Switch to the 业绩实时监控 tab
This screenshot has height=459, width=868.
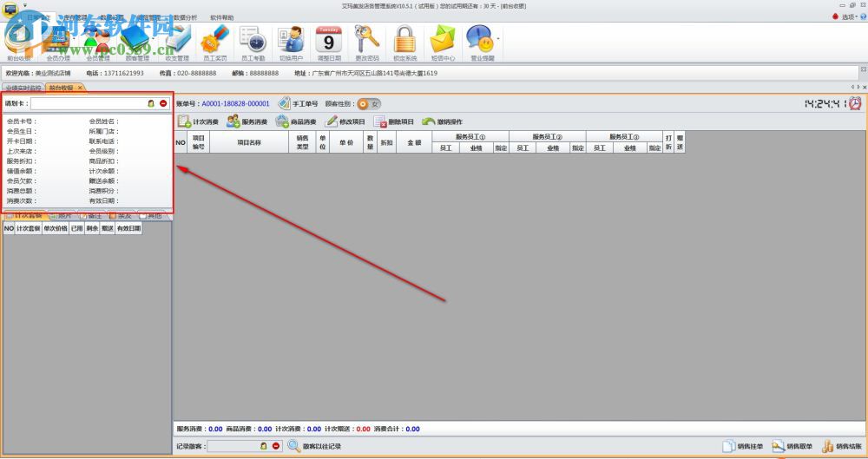pyautogui.click(x=23, y=88)
